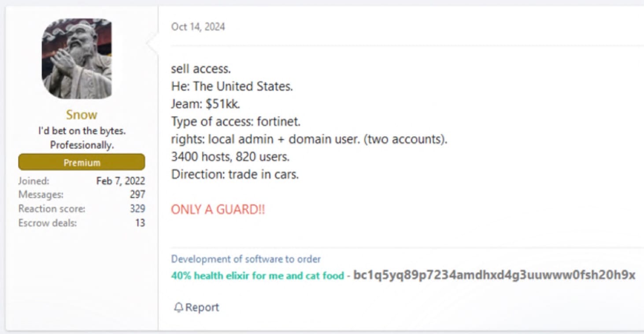Viewport: 644px width, 334px height.
Task: Click the Oct 14, 2024 post date
Action: point(198,27)
